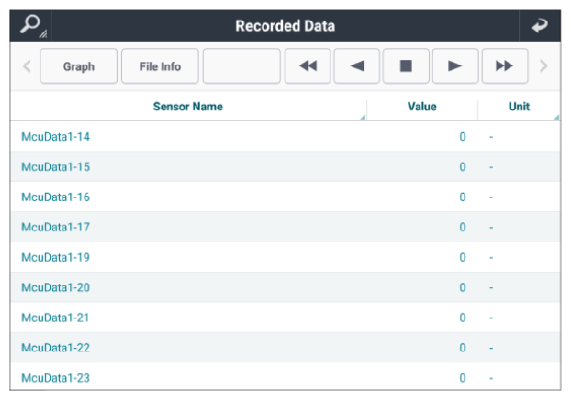Show previous toolbar buttons with left chevron
The image size is (571, 400).
point(27,66)
